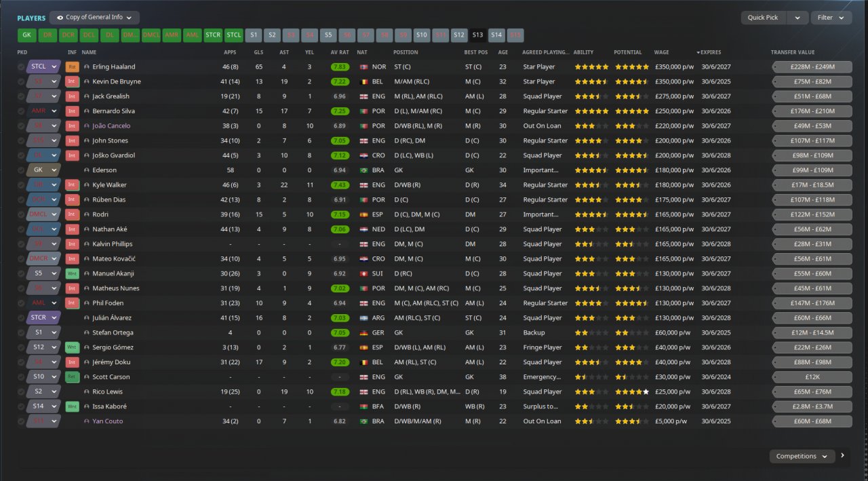Click the eye icon in the view selector
Screen dimensions: 868x481
[60, 18]
